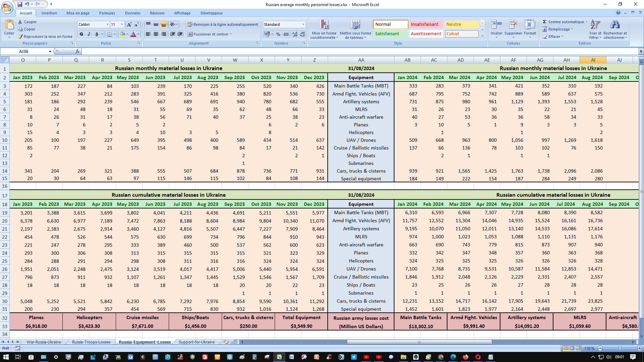This screenshot has height=362, width=644.
Task: Open the Données ribbon tab
Action: coord(133,13)
